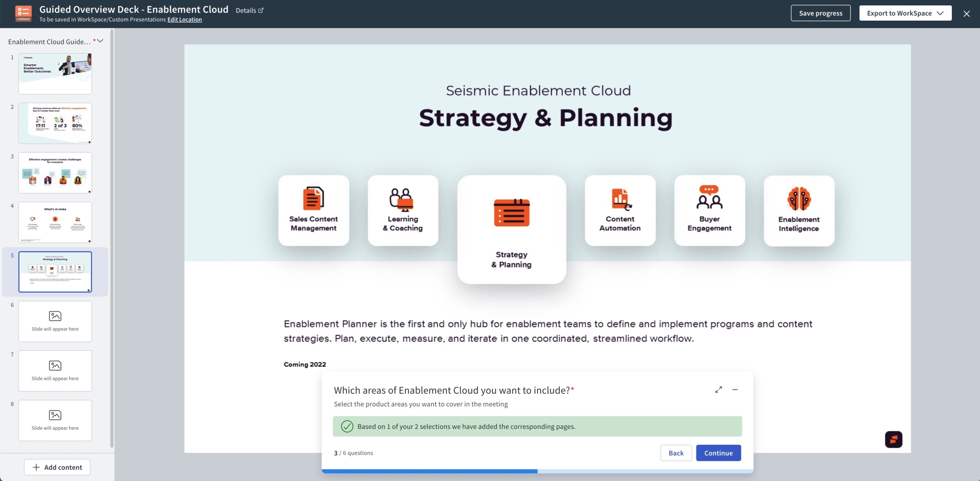Image resolution: width=980 pixels, height=481 pixels.
Task: Click slide 7 placeholder thumbnail
Action: [x=55, y=371]
